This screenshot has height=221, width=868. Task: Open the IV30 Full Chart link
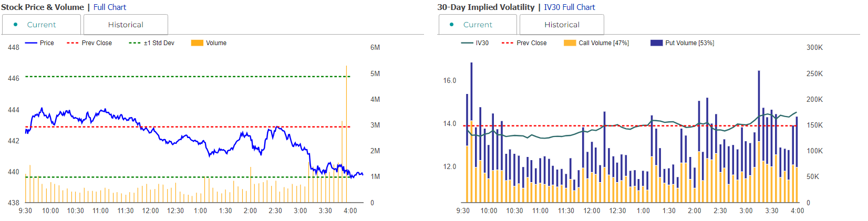tap(569, 7)
